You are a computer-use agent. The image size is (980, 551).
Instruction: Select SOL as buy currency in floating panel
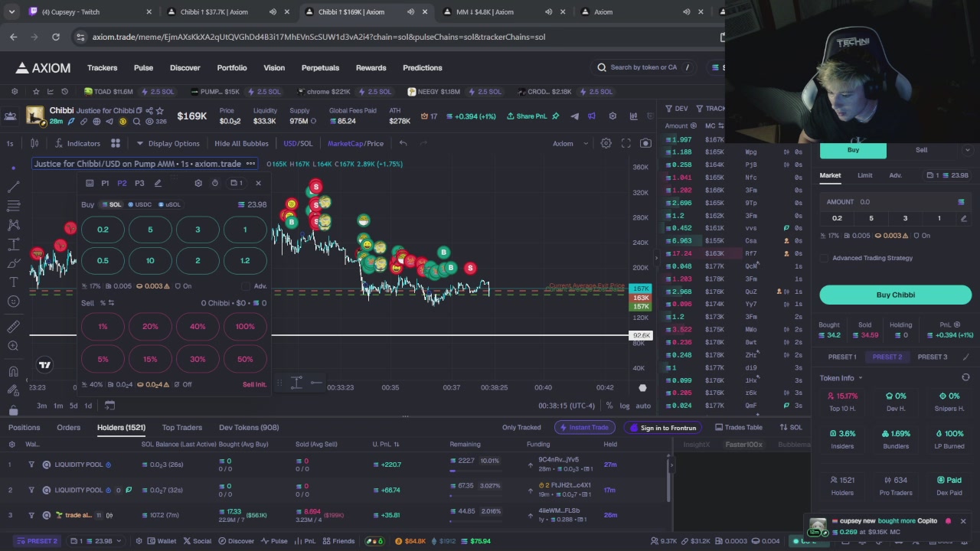click(x=112, y=204)
